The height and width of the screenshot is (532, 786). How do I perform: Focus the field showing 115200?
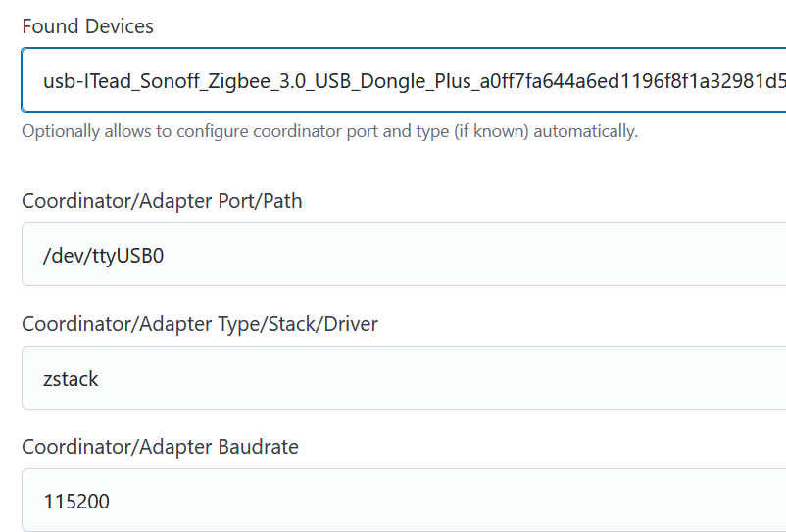[294, 501]
